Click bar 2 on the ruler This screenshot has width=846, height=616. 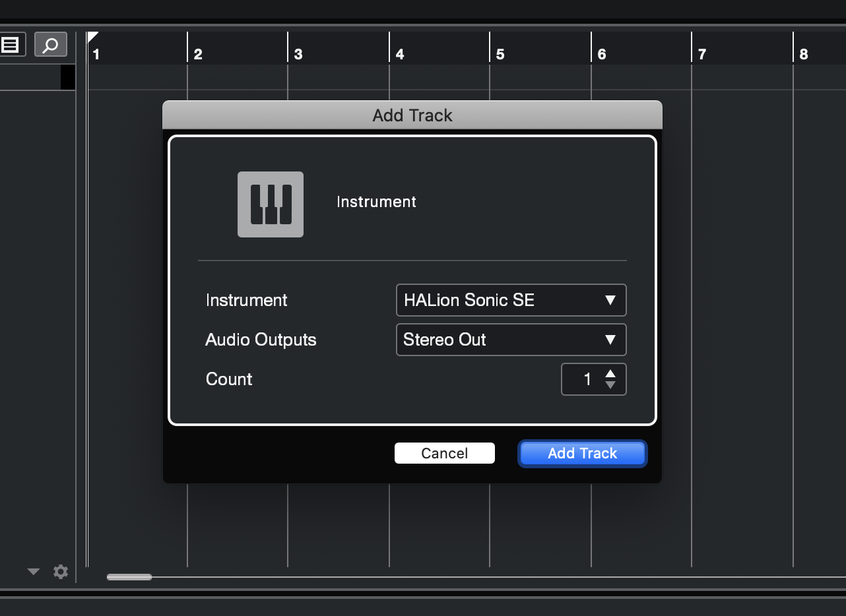click(x=198, y=54)
